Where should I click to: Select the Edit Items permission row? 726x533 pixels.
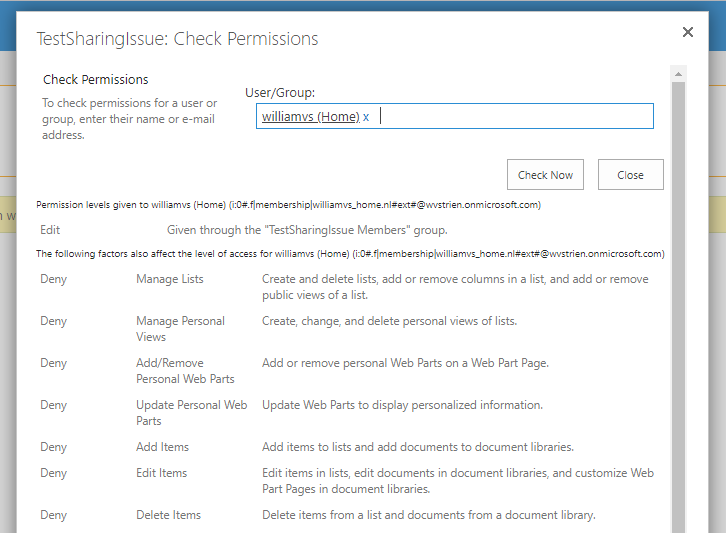coord(161,473)
